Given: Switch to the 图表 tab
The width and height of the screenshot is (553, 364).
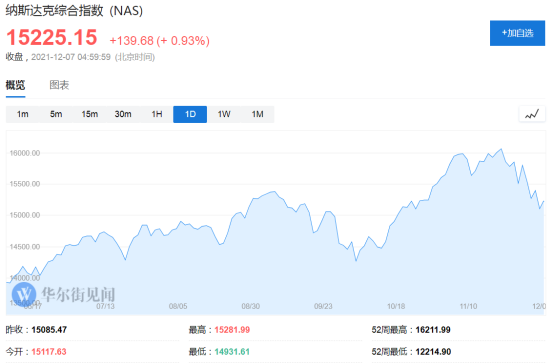Looking at the screenshot, I should [x=59, y=85].
